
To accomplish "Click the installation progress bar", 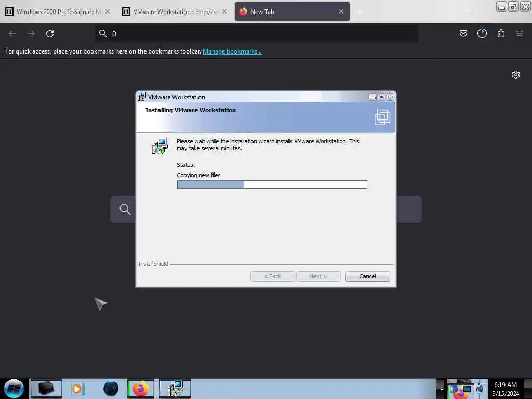I will pos(272,184).
